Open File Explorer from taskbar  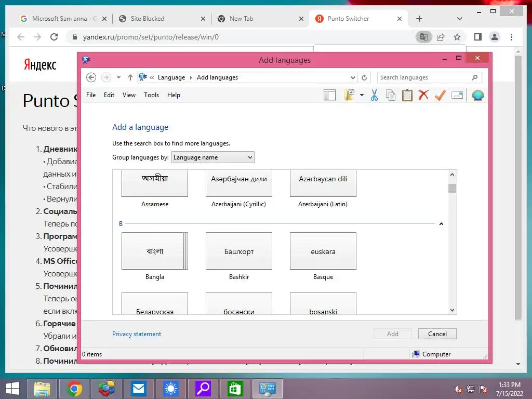pos(42,389)
